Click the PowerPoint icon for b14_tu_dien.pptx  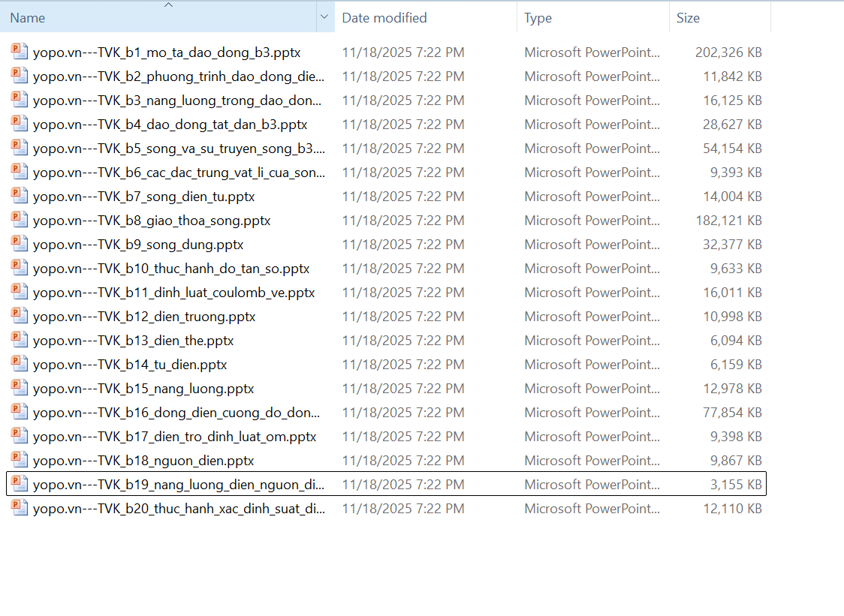20,365
